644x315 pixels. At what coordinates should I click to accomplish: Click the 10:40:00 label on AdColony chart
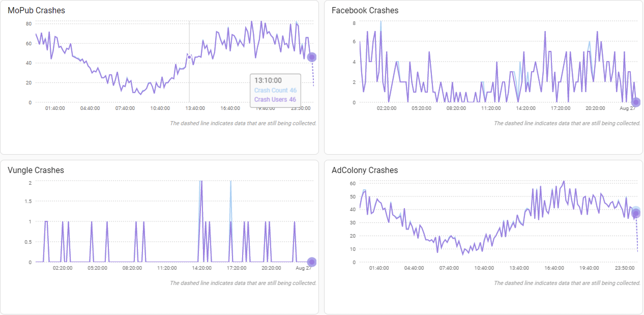(484, 268)
